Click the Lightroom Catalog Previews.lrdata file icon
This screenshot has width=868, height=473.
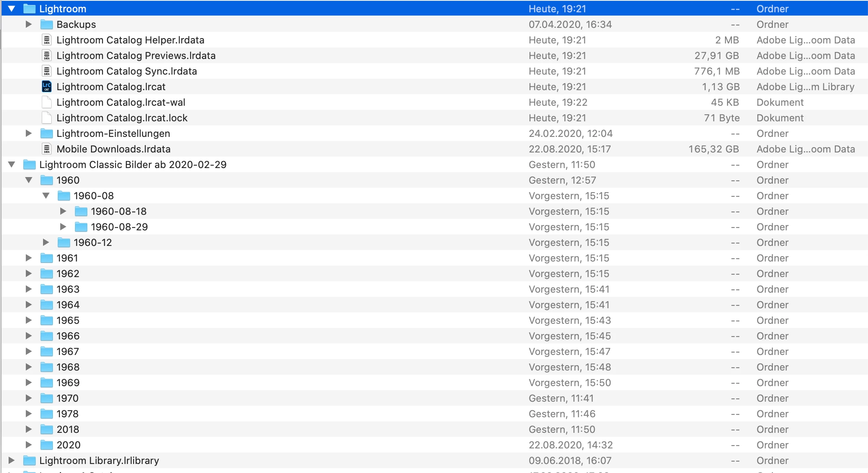47,56
